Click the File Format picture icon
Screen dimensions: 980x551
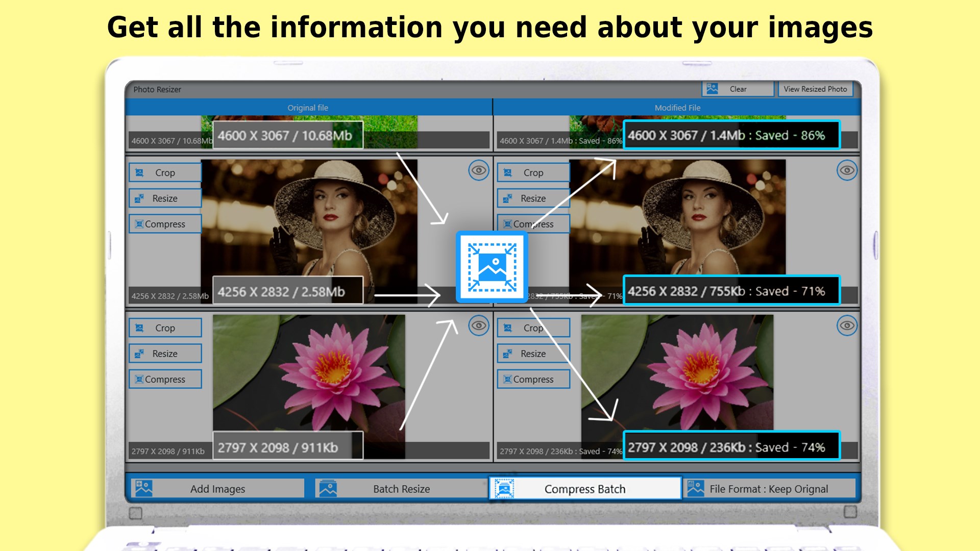[695, 488]
